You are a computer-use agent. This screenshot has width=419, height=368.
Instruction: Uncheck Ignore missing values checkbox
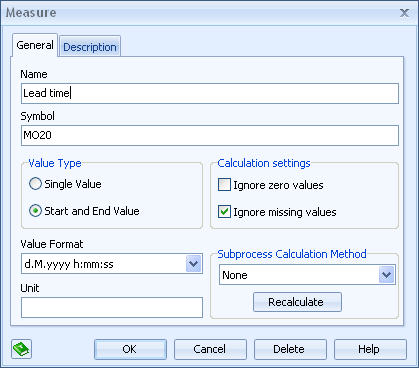click(224, 212)
